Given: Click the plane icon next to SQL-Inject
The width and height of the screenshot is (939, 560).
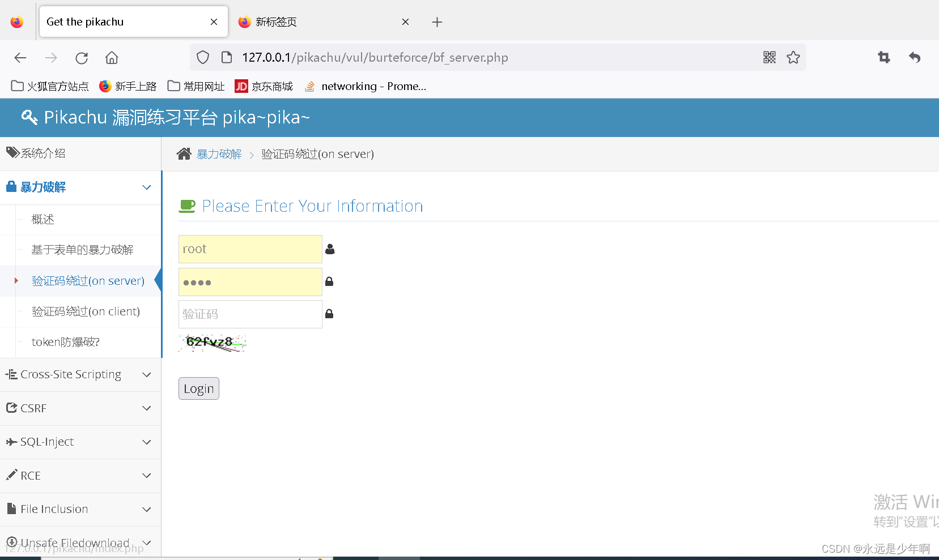Looking at the screenshot, I should click(12, 442).
